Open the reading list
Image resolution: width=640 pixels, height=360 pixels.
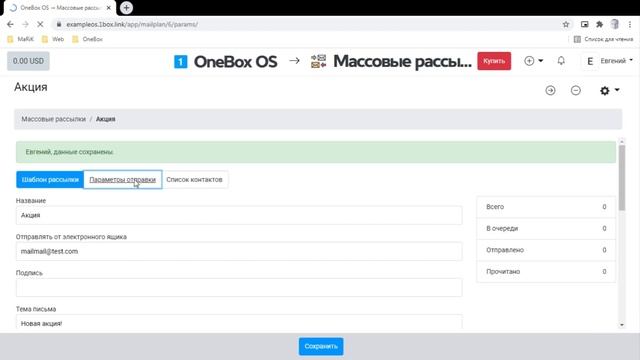tap(603, 39)
